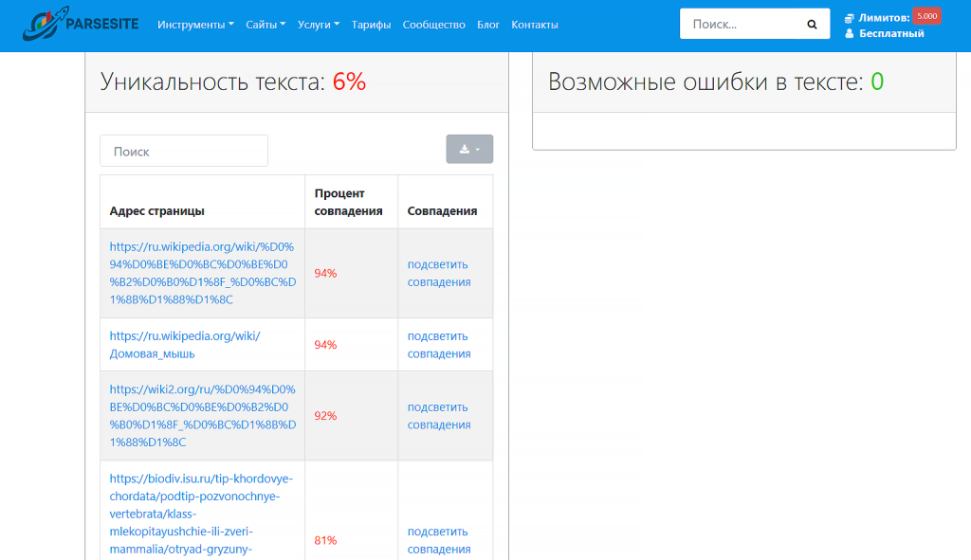Click the Уникальность текста 6% heading
971x560 pixels.
233,81
